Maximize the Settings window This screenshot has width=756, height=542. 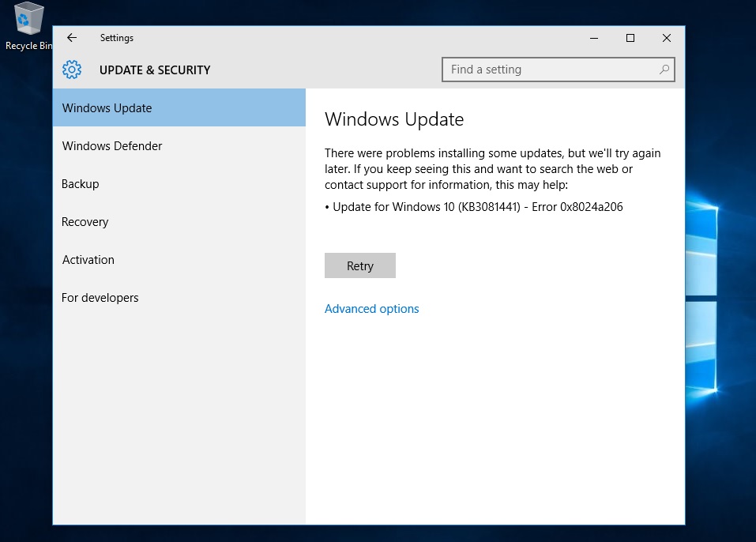(630, 38)
